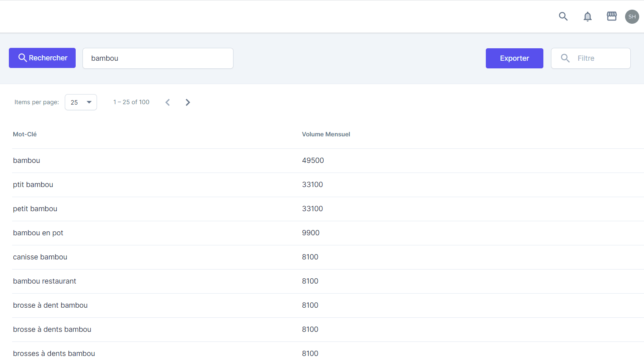
Task: Click the magnifier icon in Filtre box
Action: (565, 58)
